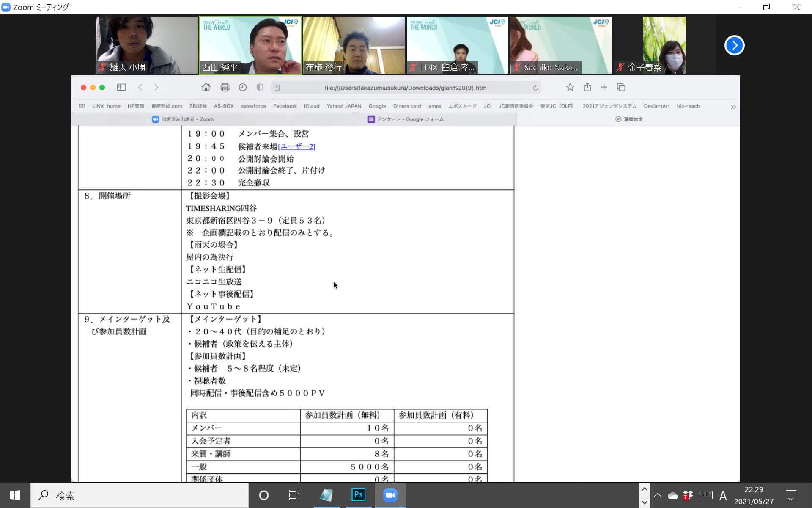Click the print icon in Safari toolbar
812x508 pixels.
click(225, 87)
